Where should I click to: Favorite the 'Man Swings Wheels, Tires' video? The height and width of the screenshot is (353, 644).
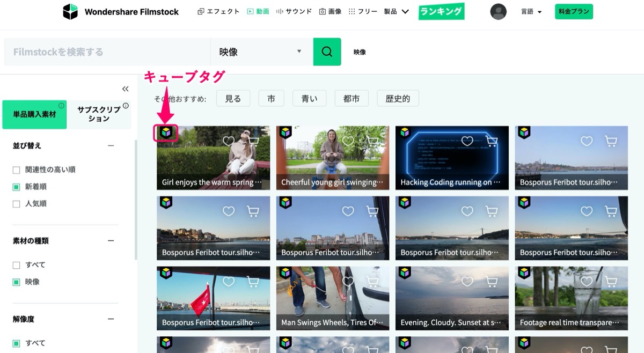pos(348,282)
